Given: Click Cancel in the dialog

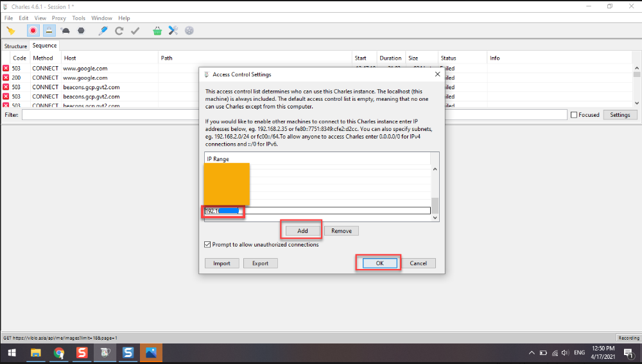Looking at the screenshot, I should pyautogui.click(x=418, y=263).
